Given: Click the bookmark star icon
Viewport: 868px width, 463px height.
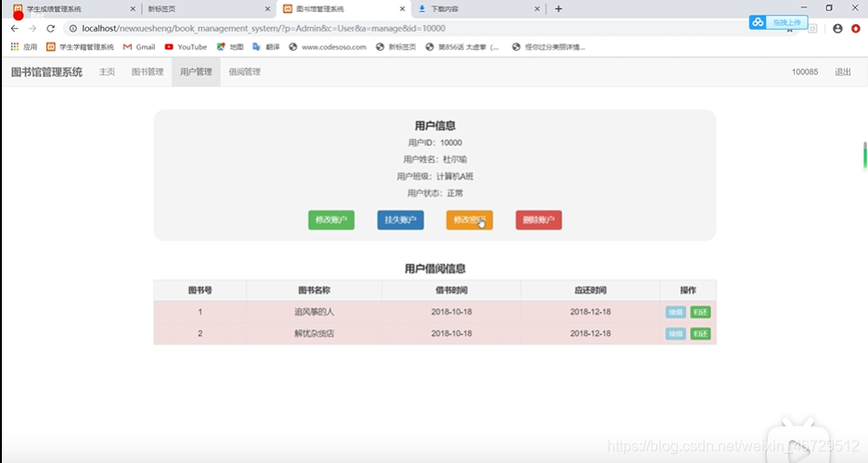Looking at the screenshot, I should [x=790, y=31].
